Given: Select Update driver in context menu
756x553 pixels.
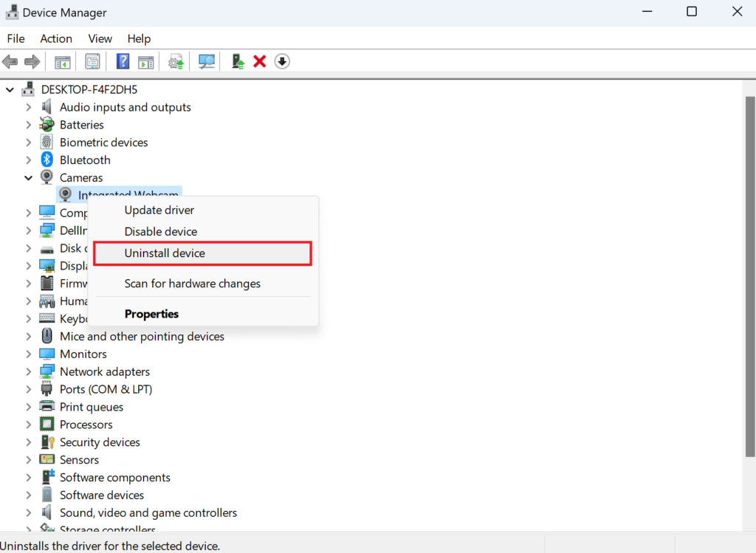Looking at the screenshot, I should pyautogui.click(x=159, y=210).
